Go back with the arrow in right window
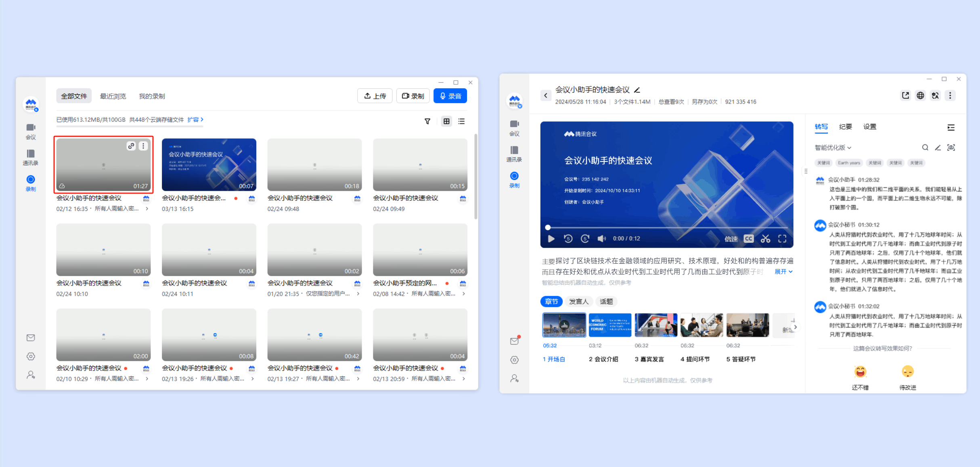The height and width of the screenshot is (467, 980). click(x=546, y=96)
